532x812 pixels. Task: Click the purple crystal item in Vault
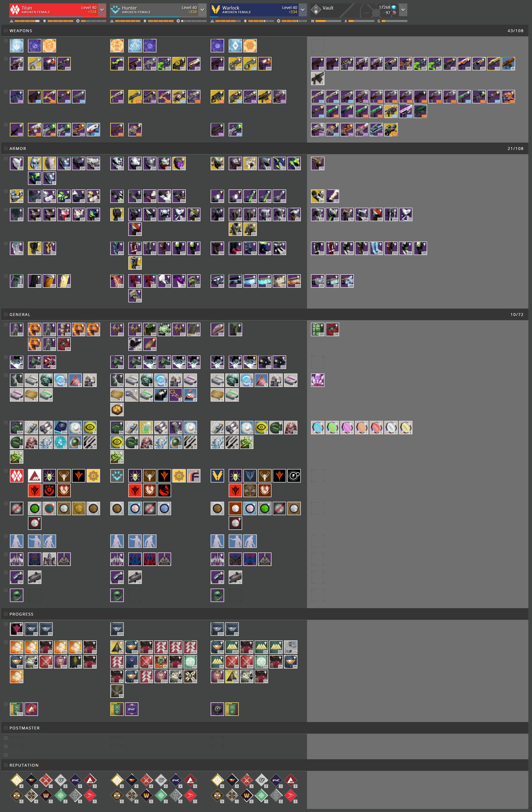(x=318, y=380)
